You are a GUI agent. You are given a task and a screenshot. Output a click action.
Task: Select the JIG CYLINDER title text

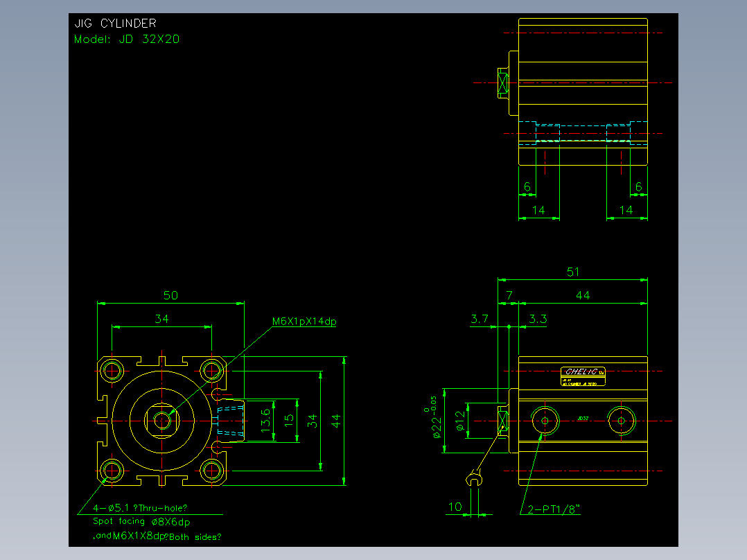pyautogui.click(x=115, y=24)
